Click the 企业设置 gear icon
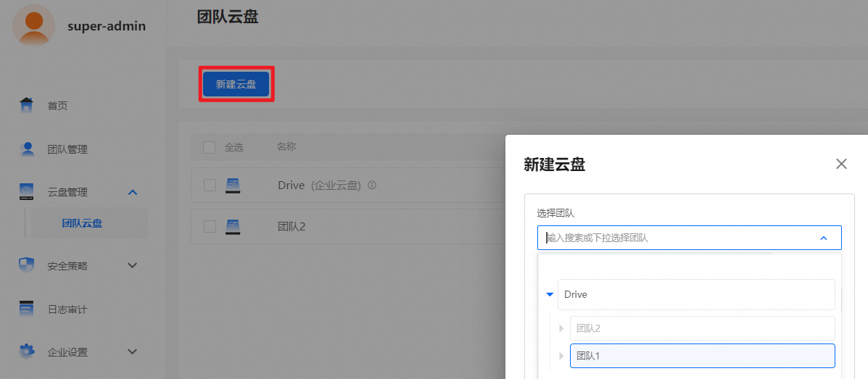868x379 pixels. pos(27,351)
